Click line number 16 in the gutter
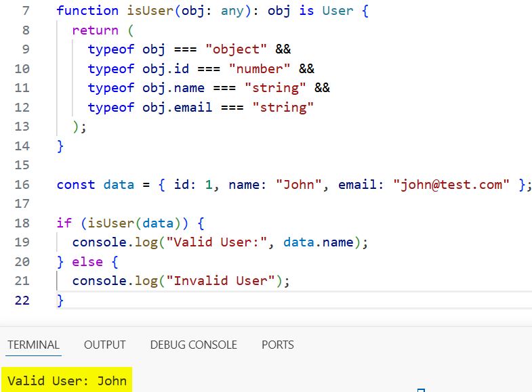The width and height of the screenshot is (532, 392). pyautogui.click(x=22, y=185)
